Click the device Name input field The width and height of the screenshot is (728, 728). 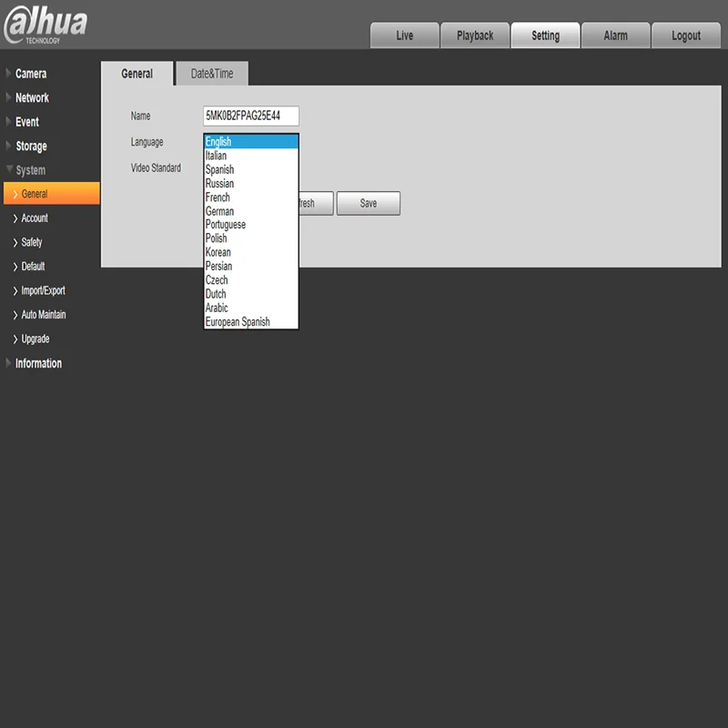(x=251, y=116)
